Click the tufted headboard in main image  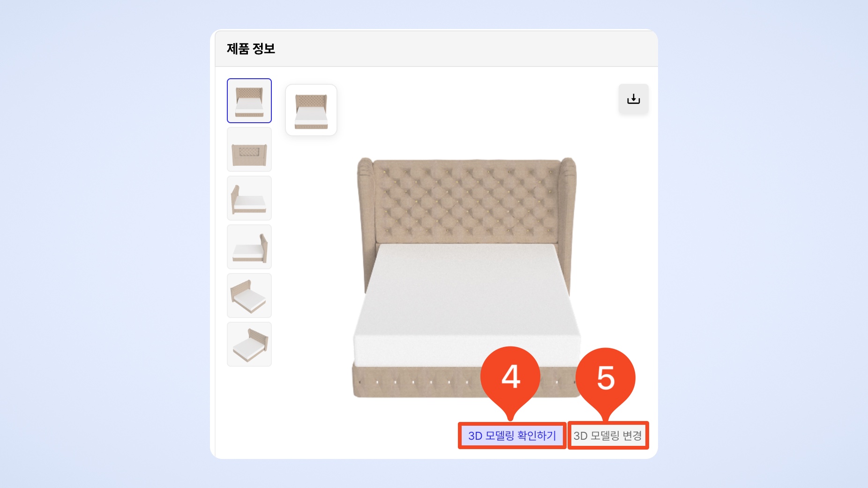point(468,201)
